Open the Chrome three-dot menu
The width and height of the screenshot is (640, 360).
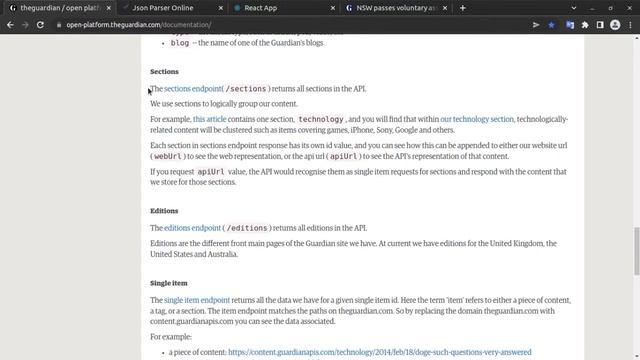click(631, 25)
